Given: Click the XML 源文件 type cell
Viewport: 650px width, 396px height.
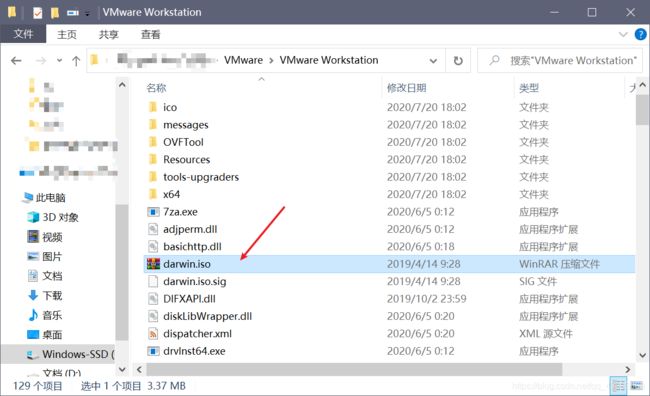Looking at the screenshot, I should point(546,333).
